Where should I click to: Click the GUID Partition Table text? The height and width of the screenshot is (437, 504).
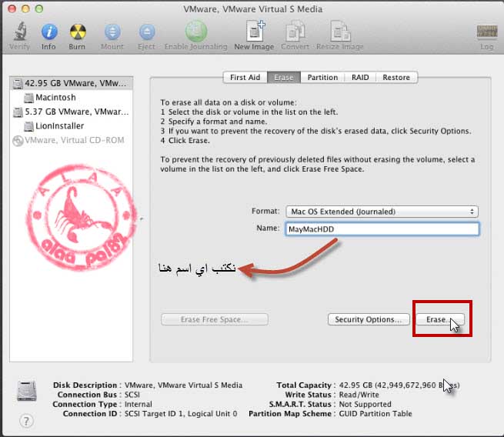coord(375,414)
